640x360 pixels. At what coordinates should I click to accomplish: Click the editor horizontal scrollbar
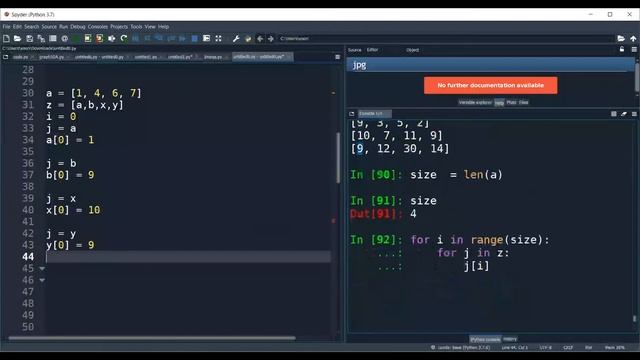[x=152, y=338]
